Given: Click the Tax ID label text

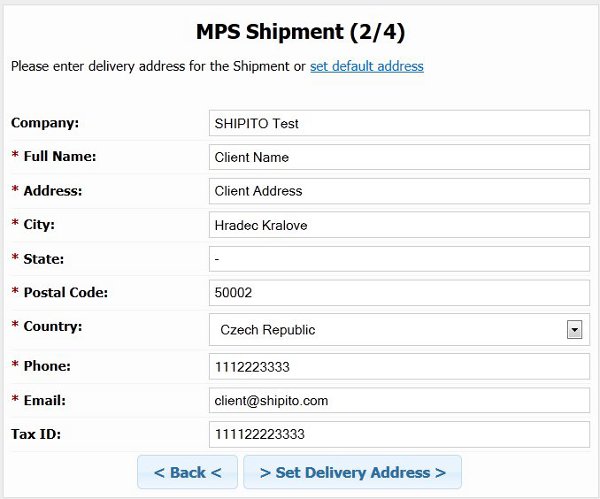Looking at the screenshot, I should 37,433.
